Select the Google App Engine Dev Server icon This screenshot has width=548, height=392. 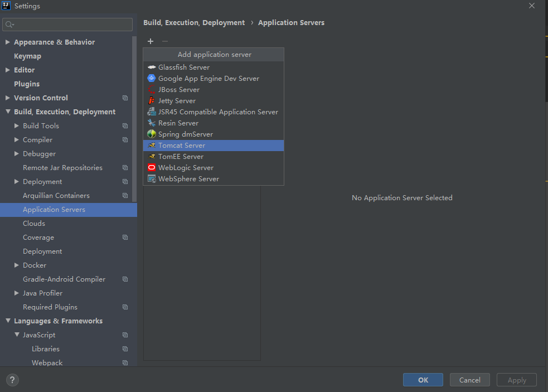[152, 79]
